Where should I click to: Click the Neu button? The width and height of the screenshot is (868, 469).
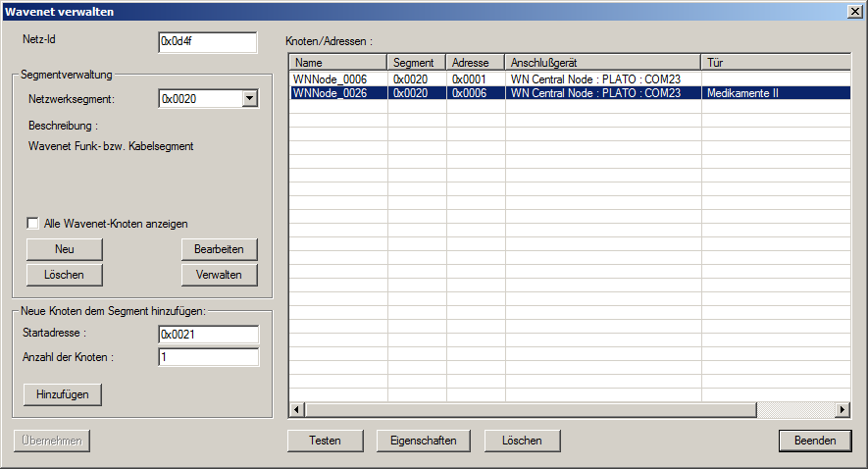[65, 249]
